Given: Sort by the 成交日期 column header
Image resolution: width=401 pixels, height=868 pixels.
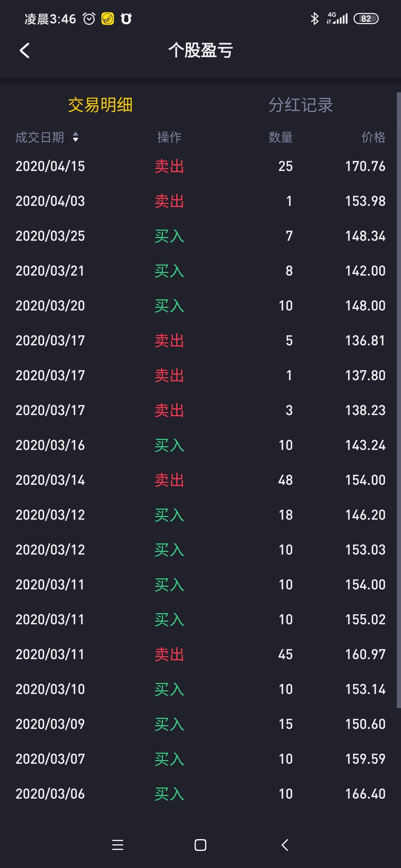Looking at the screenshot, I should point(40,137).
